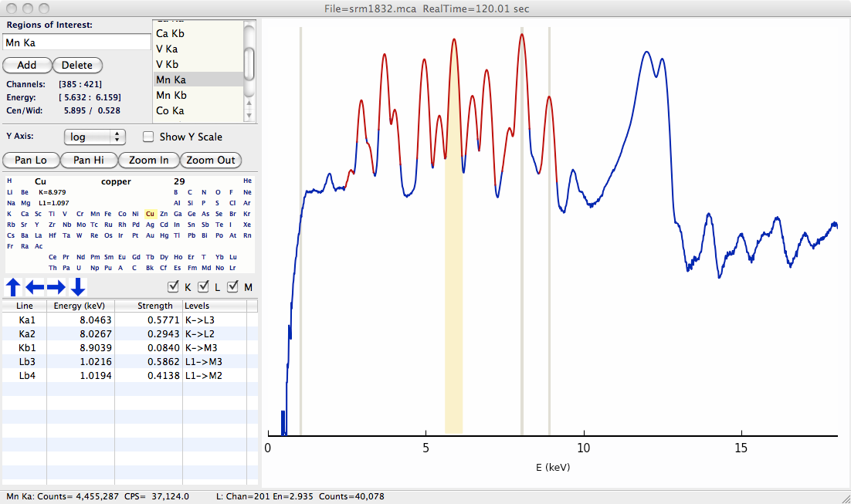Click the blue right arrow button

point(56,288)
